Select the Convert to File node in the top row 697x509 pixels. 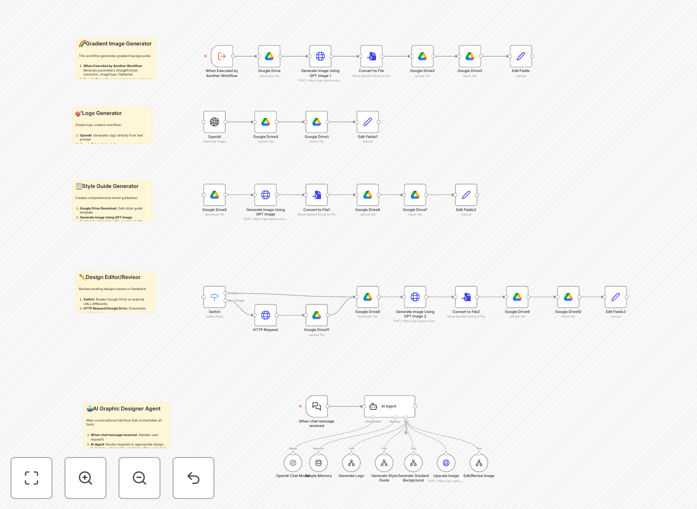pyautogui.click(x=371, y=56)
